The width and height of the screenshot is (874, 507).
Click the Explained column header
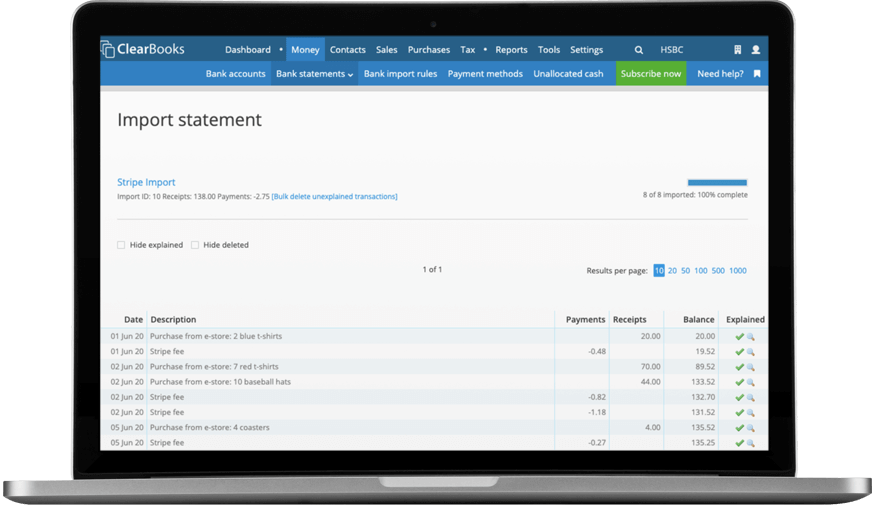(745, 319)
